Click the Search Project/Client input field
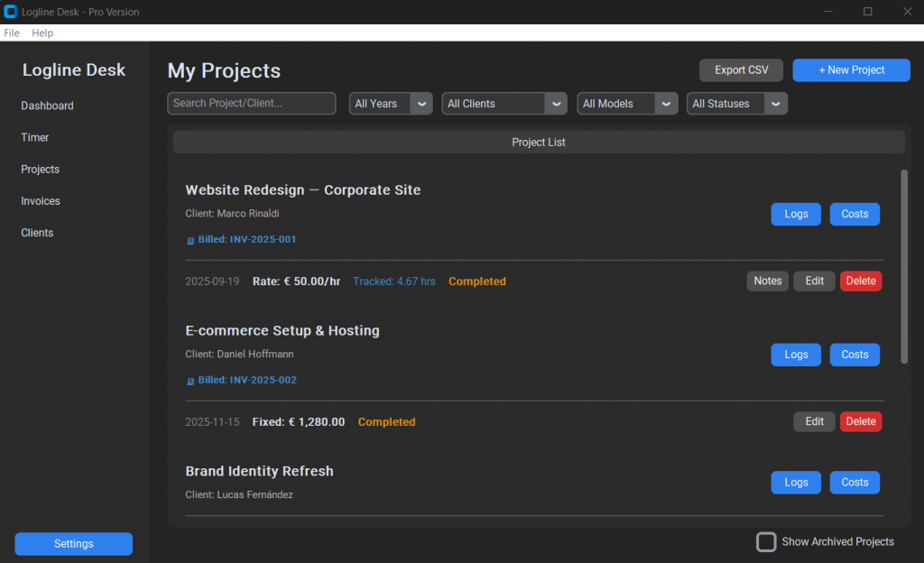924x563 pixels. coord(251,104)
